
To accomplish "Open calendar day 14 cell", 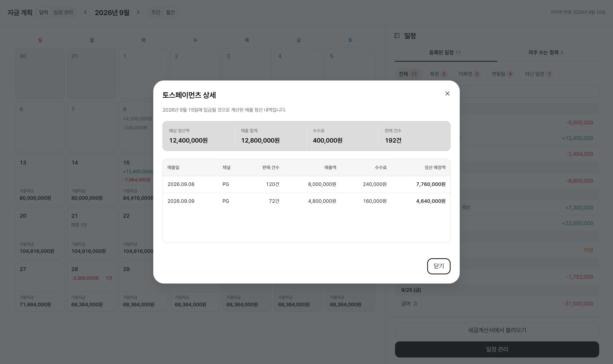I will (x=92, y=180).
